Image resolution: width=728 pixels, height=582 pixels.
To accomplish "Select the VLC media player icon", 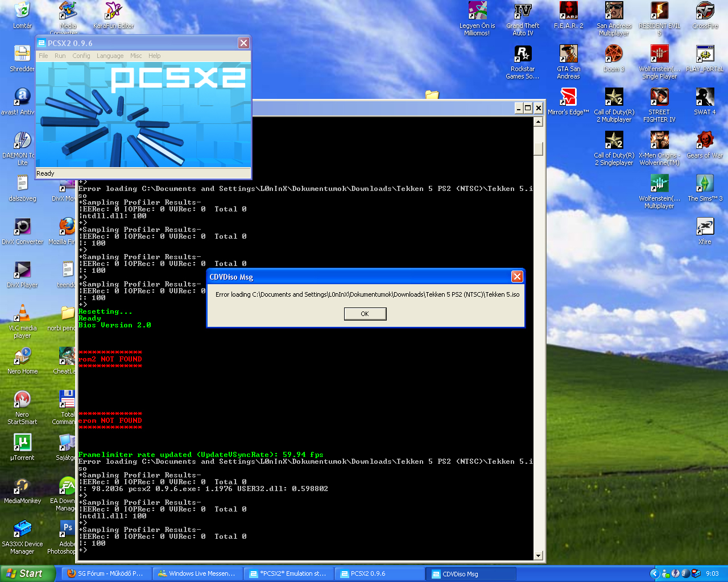I will (22, 314).
